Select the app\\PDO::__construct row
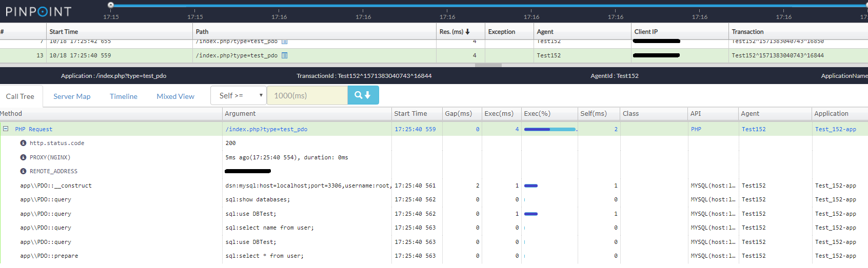Viewport: 868px width, 268px height. click(x=434, y=185)
